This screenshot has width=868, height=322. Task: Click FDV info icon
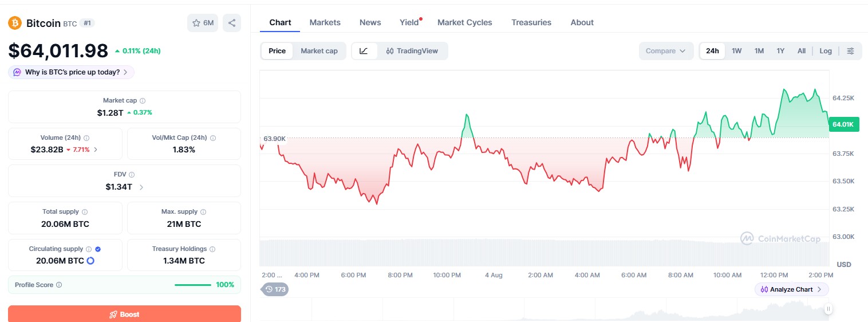(x=132, y=174)
